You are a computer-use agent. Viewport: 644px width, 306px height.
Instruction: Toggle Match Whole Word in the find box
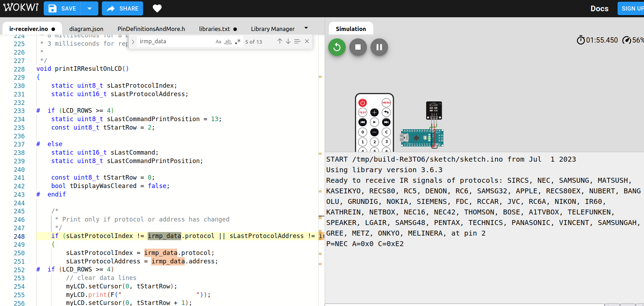click(x=228, y=42)
